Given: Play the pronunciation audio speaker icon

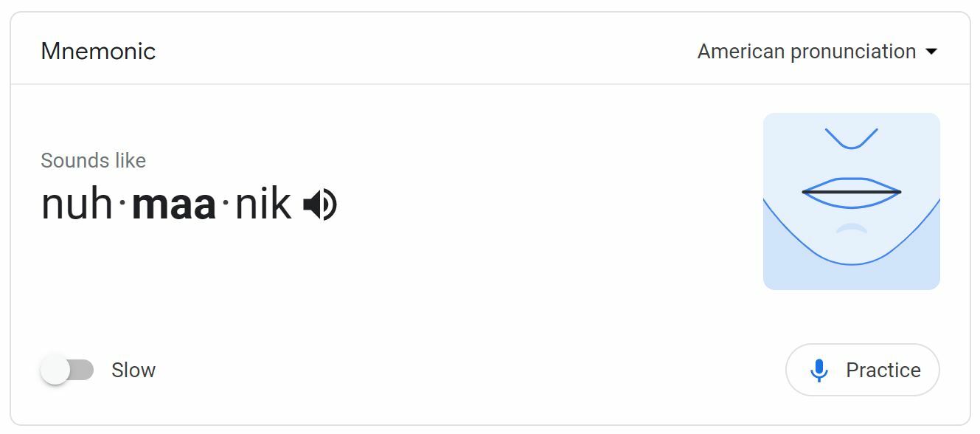Looking at the screenshot, I should (320, 204).
